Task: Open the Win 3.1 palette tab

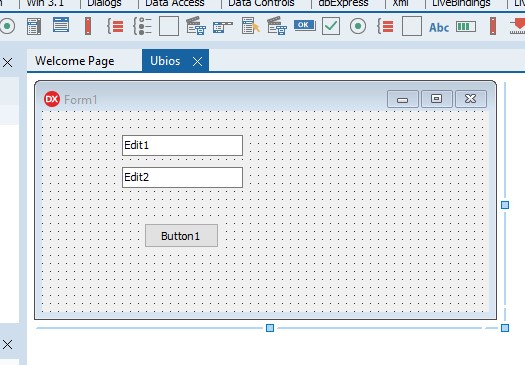Action: 45,3
